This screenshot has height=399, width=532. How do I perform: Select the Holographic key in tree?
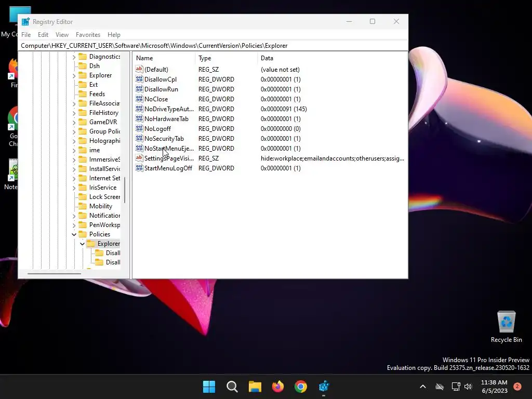coord(104,140)
